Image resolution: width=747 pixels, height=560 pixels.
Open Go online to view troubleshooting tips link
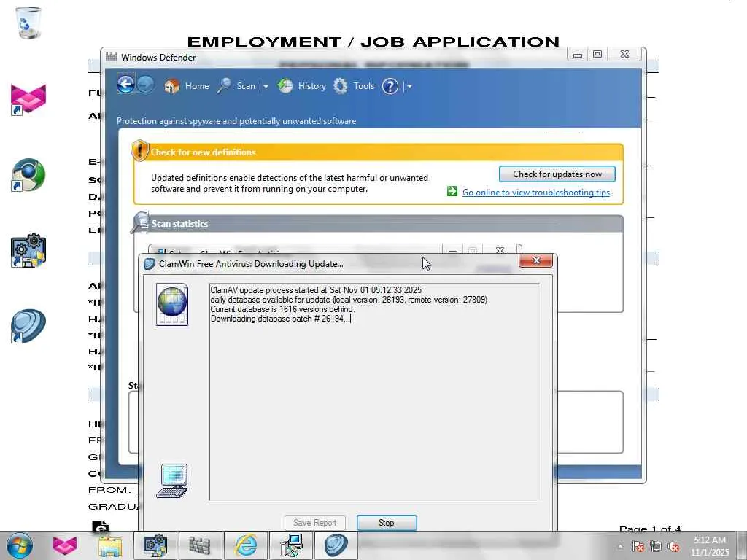[x=536, y=192]
